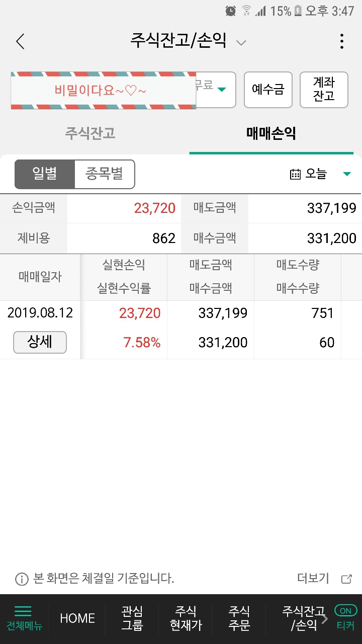Select the 종목별 view option
The width and height of the screenshot is (362, 644).
(105, 174)
